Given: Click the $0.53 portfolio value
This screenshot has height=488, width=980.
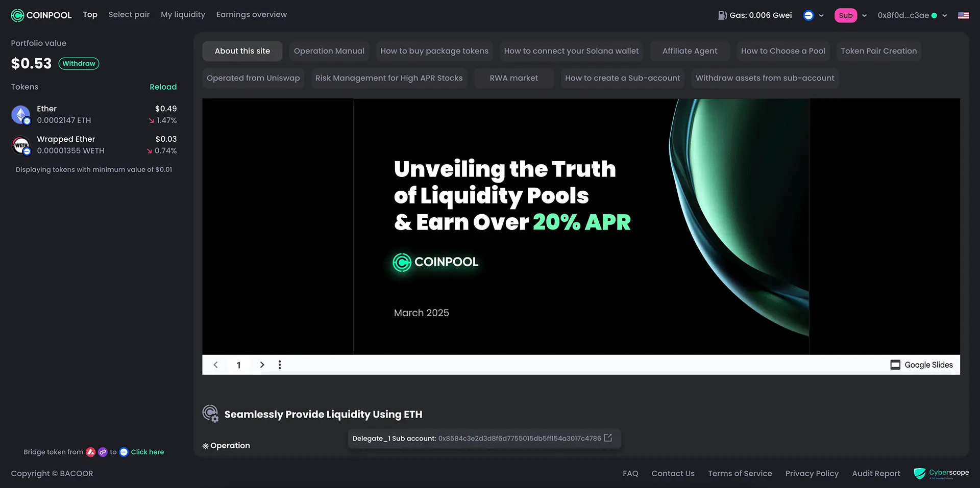Looking at the screenshot, I should click(x=32, y=63).
